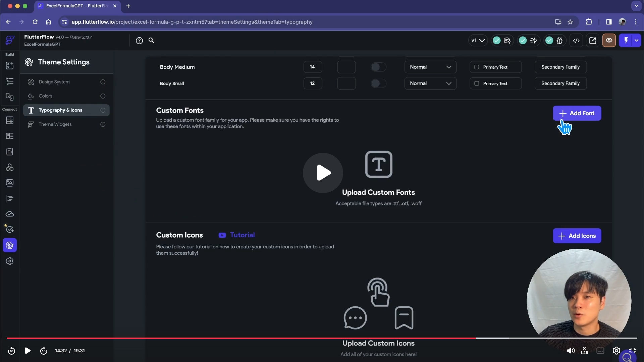
Task: Open the Data Types sidebar icon
Action: pos(10,136)
